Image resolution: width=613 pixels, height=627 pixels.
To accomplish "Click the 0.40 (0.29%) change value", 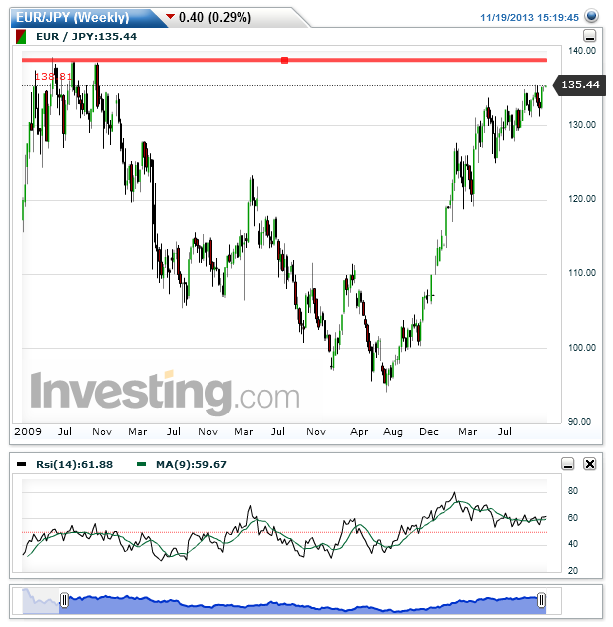I will 215,18.
